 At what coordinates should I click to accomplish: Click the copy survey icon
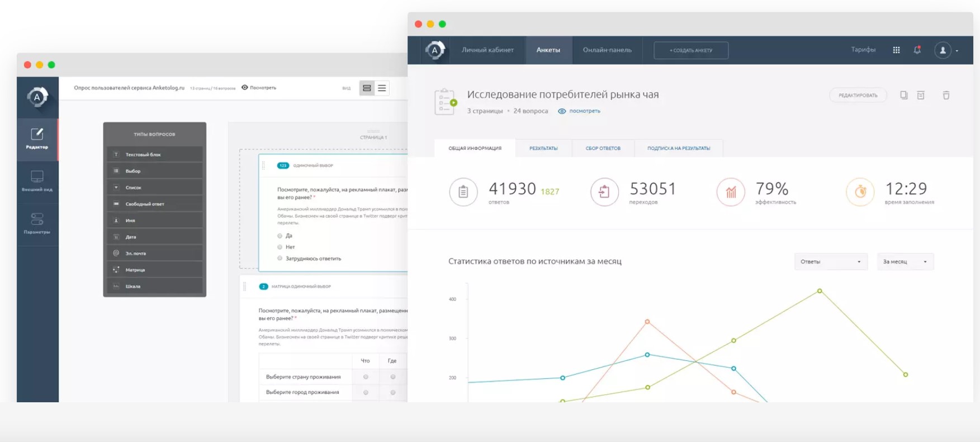point(903,95)
